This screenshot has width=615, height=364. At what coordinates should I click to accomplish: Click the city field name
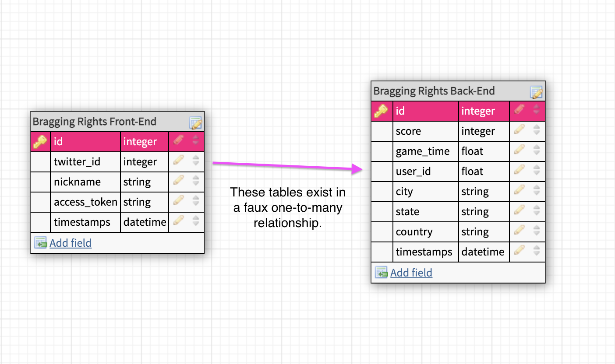[x=404, y=192]
